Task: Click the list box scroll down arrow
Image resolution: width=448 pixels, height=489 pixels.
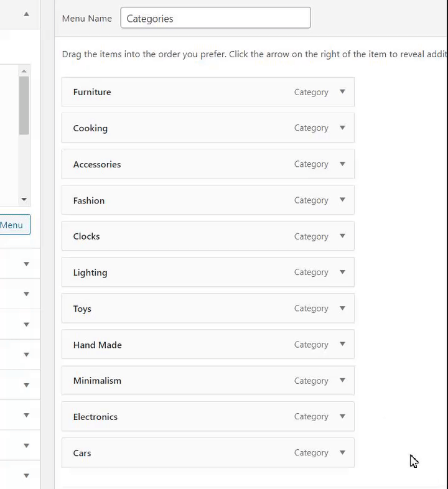Action: click(24, 200)
